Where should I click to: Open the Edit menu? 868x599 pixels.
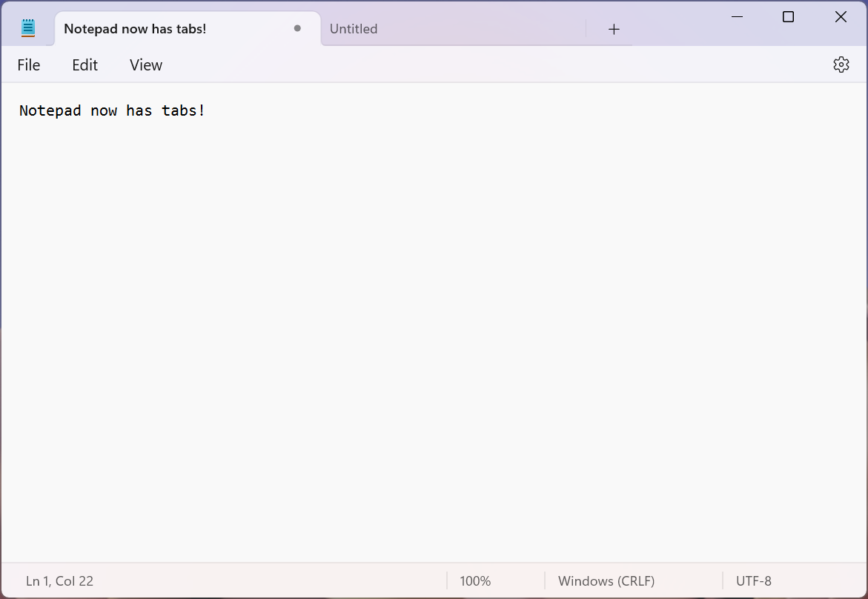[85, 65]
